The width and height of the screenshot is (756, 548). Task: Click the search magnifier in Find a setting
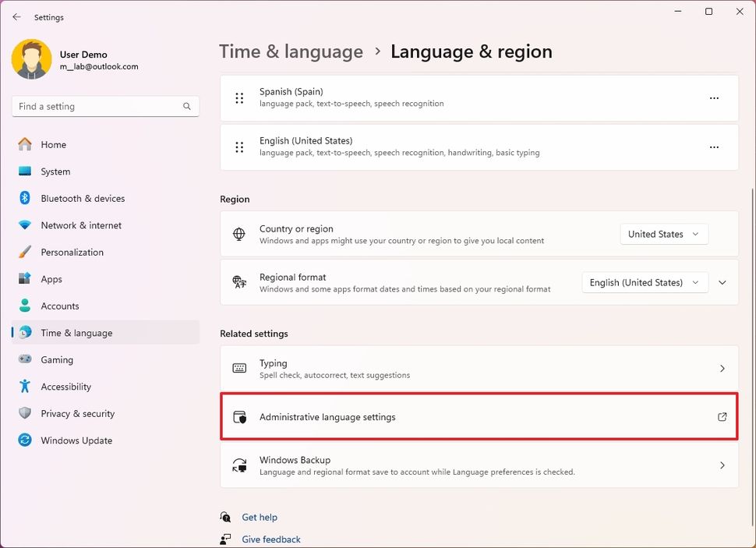coord(186,106)
